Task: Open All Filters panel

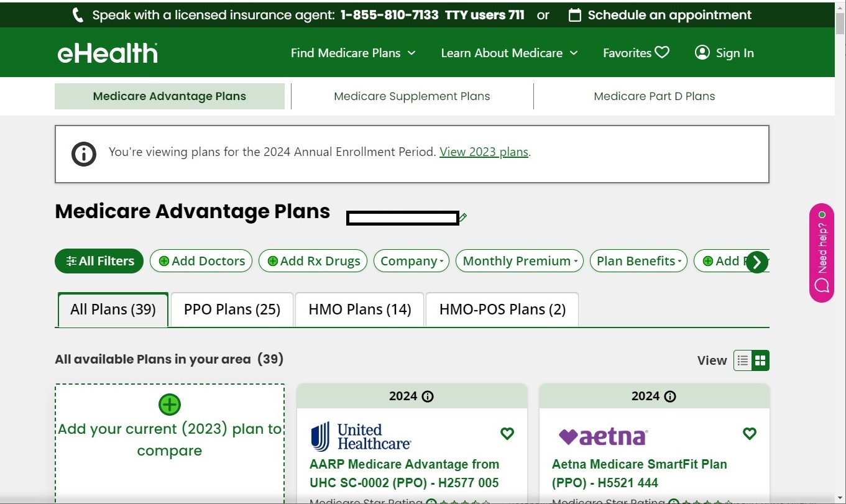Action: coord(99,261)
